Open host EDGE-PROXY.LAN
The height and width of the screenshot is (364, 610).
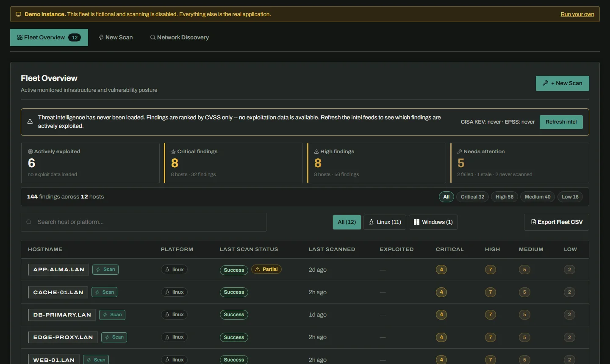[63, 337]
